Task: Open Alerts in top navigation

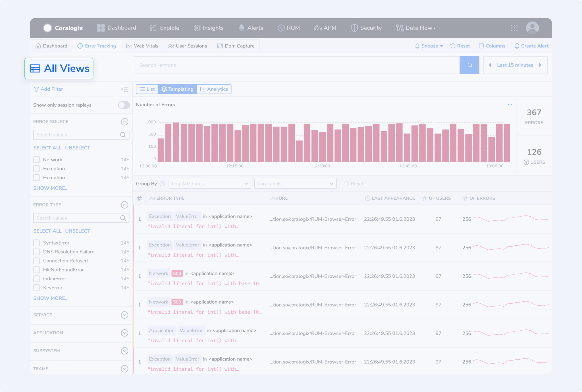Action: (x=251, y=28)
